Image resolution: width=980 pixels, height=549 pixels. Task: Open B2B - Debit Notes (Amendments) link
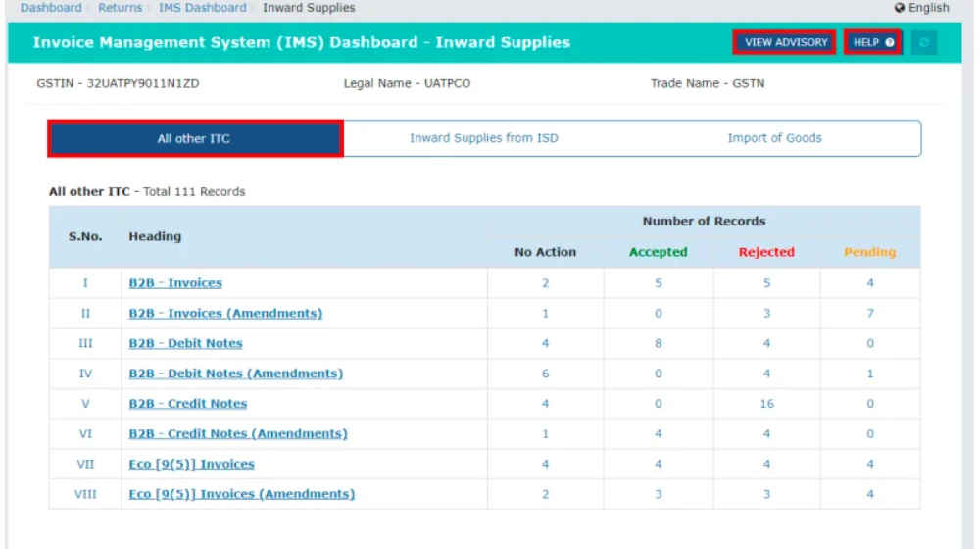point(235,374)
